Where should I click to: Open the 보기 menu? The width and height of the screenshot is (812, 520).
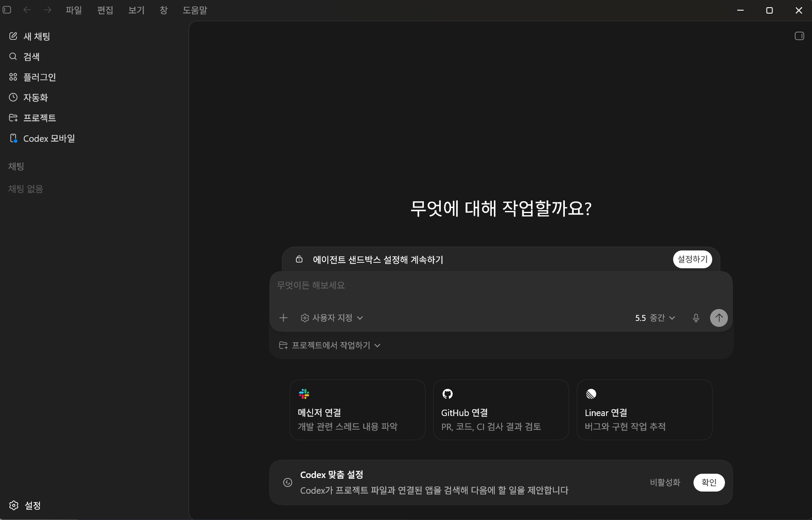coord(136,10)
